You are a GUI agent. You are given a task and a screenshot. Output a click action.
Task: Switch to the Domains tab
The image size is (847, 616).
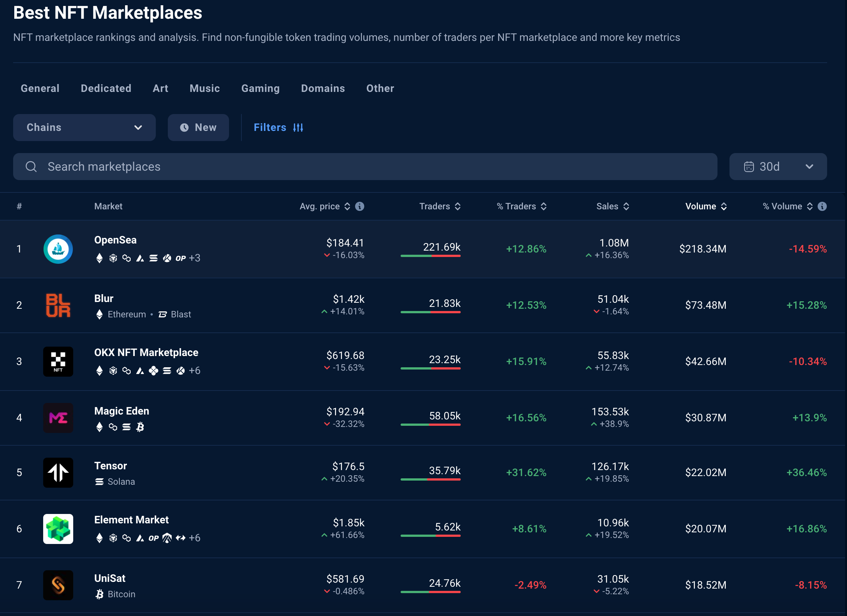[323, 89]
